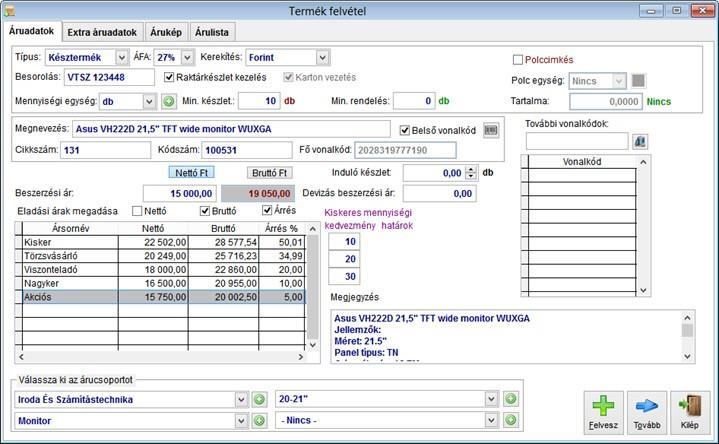Add new group beside Iroda És Számítástechnika
719x444 pixels.
tap(259, 400)
